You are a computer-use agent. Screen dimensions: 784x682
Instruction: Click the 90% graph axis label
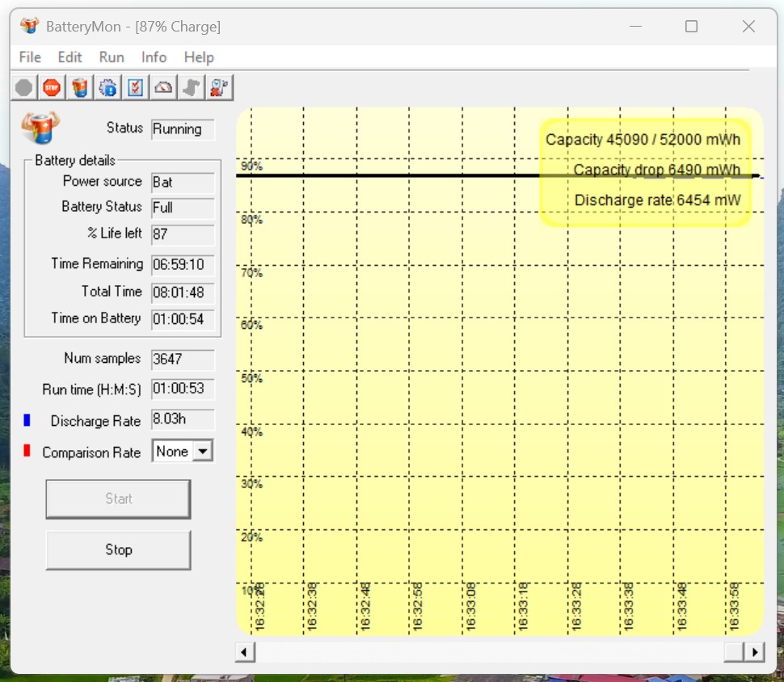coord(251,166)
